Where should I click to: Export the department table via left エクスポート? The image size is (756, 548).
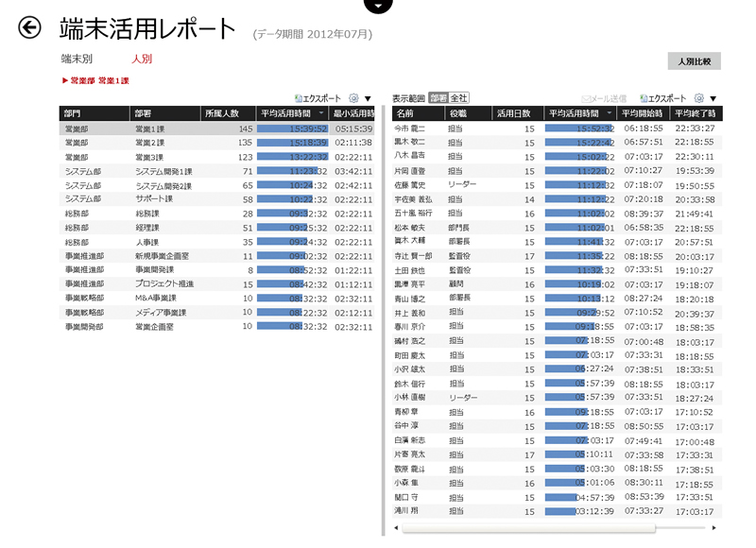(318, 98)
